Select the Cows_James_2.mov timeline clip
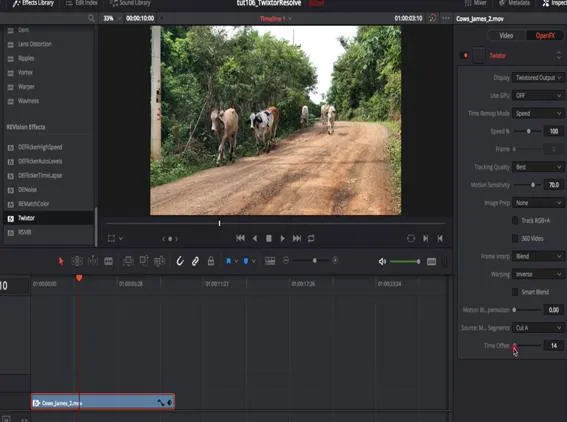 click(103, 402)
